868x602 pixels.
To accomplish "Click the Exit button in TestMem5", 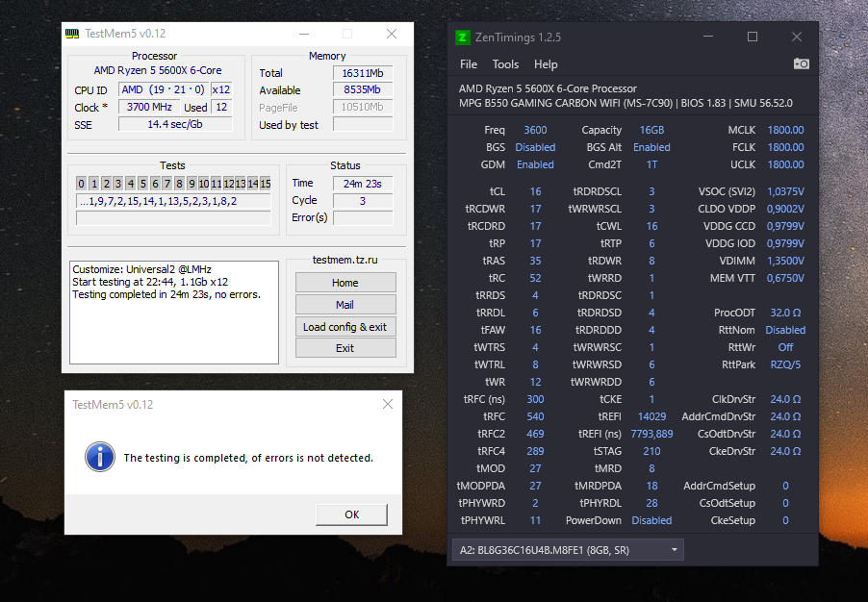I will click(x=345, y=348).
